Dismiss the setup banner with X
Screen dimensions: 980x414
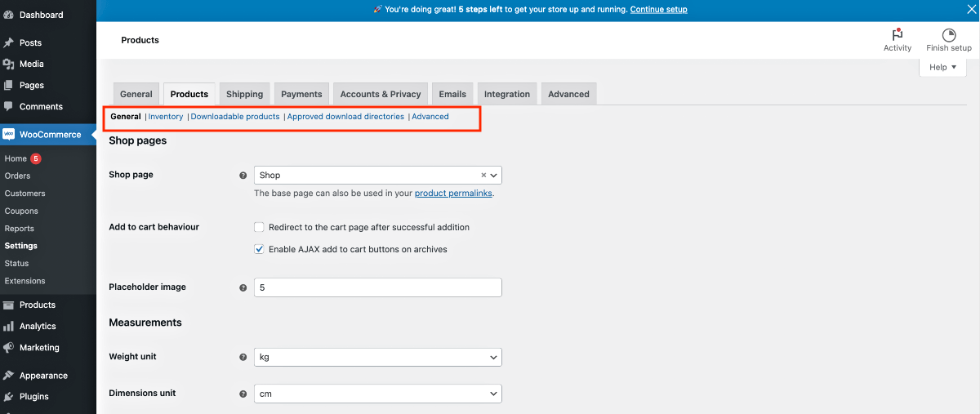[x=972, y=10]
